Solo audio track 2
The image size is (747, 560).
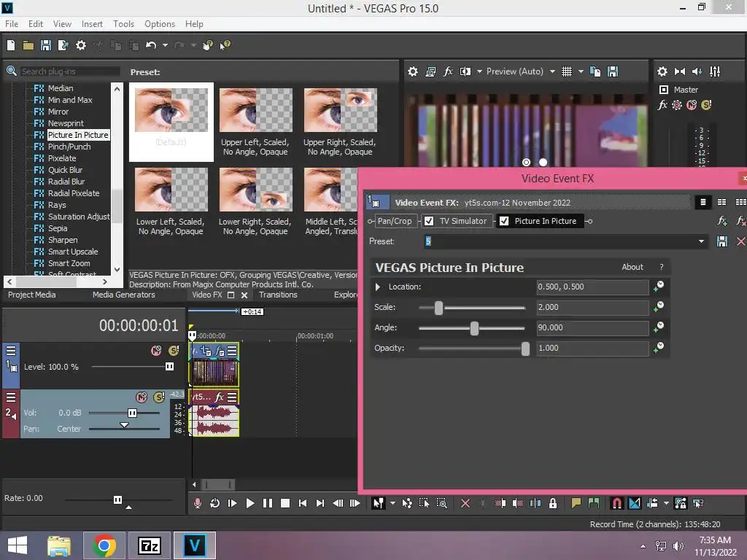point(158,397)
